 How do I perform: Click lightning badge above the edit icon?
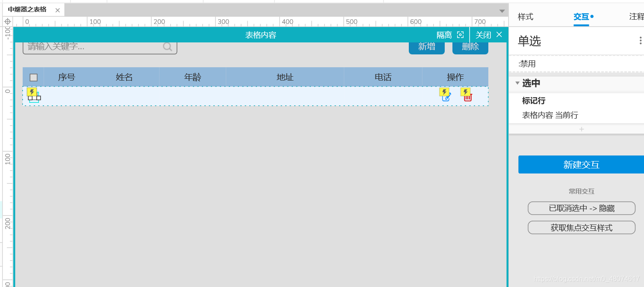coord(445,92)
